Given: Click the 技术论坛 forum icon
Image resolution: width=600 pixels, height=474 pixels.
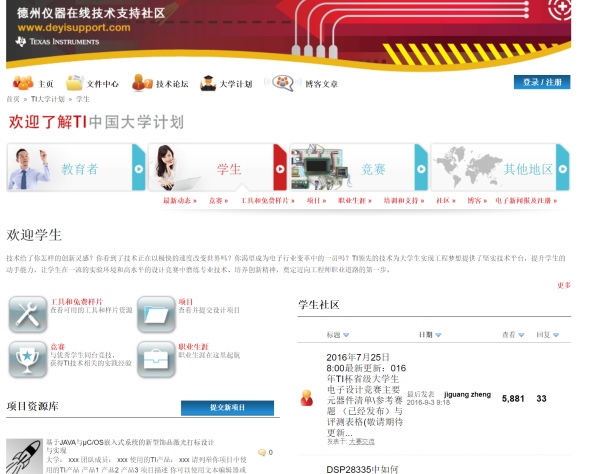Looking at the screenshot, I should 141,83.
